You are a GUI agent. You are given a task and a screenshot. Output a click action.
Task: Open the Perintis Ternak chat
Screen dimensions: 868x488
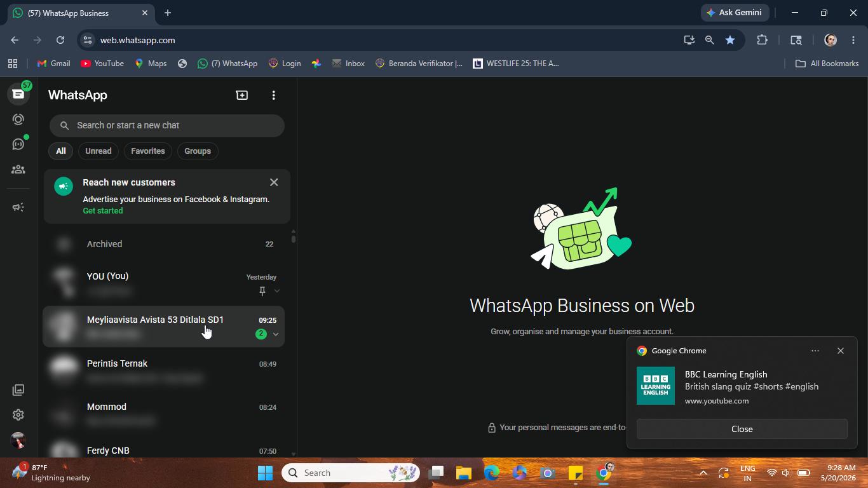point(164,370)
